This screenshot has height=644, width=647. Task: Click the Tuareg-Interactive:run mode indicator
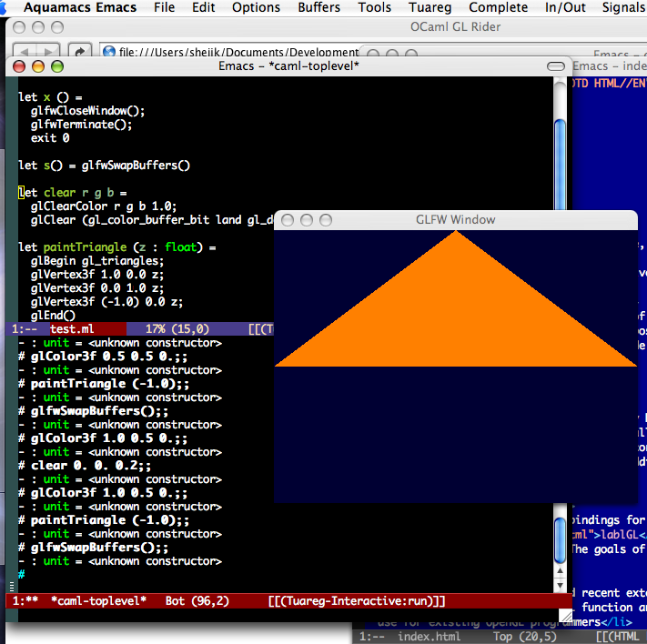(357, 601)
